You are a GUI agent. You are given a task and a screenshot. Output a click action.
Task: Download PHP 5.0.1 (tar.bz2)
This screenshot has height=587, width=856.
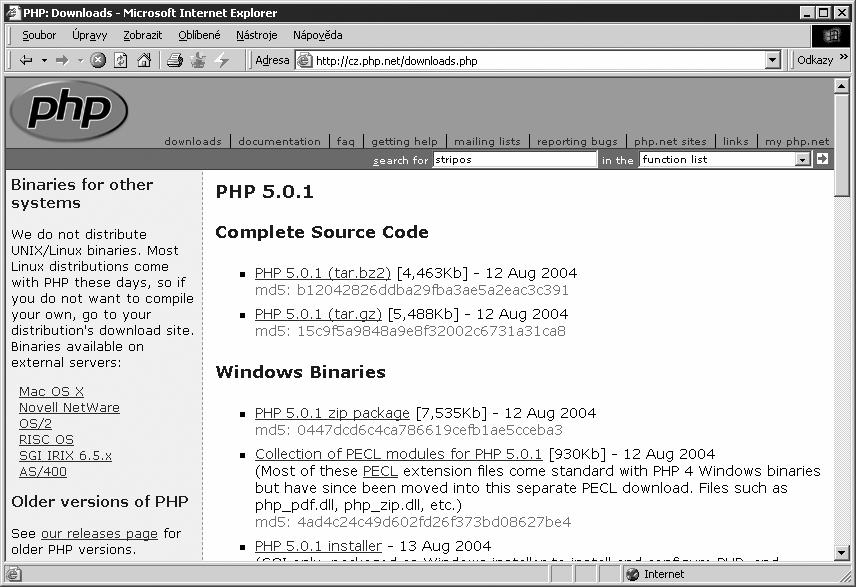click(x=323, y=273)
